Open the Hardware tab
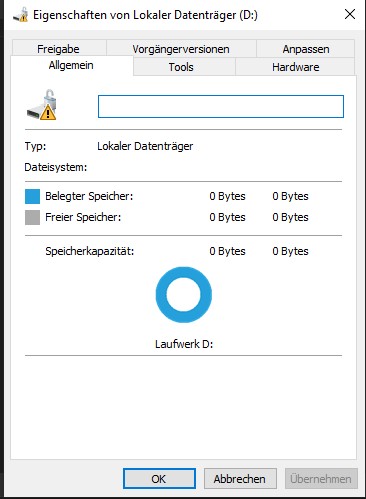Image resolution: width=366 pixels, height=499 pixels. click(296, 67)
